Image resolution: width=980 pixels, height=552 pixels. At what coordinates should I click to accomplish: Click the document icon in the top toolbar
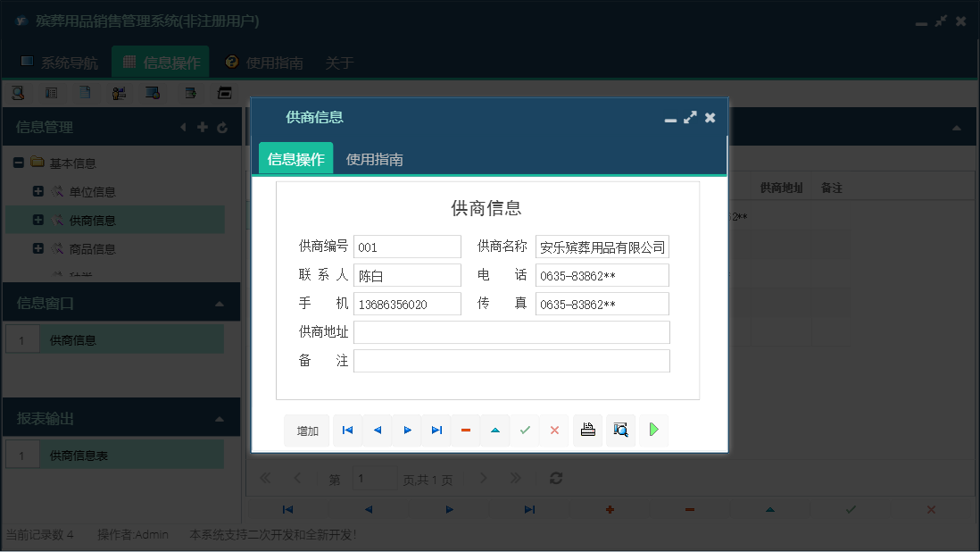coord(86,92)
